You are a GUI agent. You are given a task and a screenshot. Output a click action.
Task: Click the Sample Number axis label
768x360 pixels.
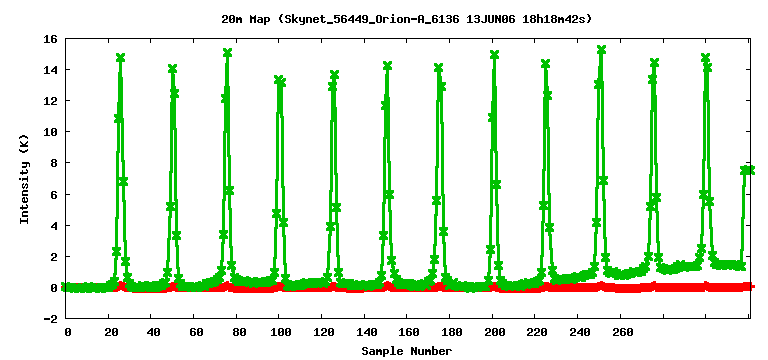tap(407, 351)
